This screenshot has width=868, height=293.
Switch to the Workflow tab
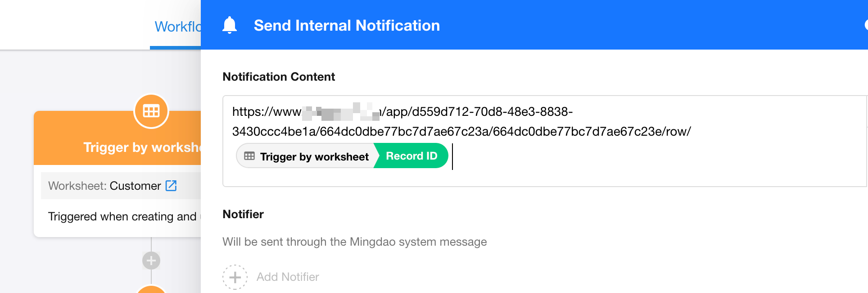coord(177,27)
